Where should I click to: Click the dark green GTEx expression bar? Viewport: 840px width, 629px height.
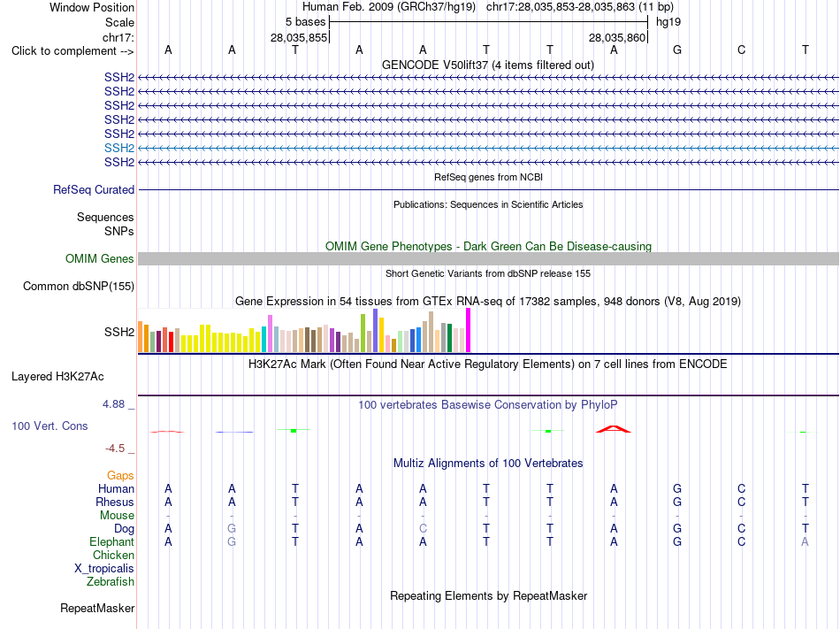point(449,338)
